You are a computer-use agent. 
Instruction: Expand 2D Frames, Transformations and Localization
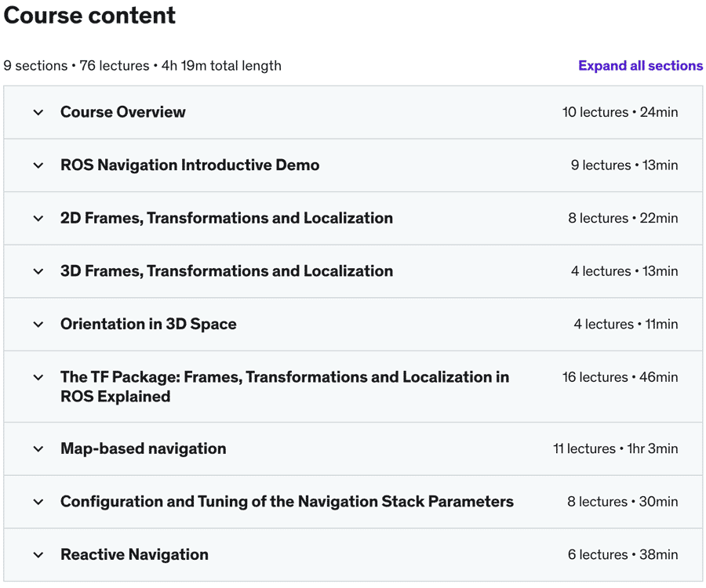(227, 219)
